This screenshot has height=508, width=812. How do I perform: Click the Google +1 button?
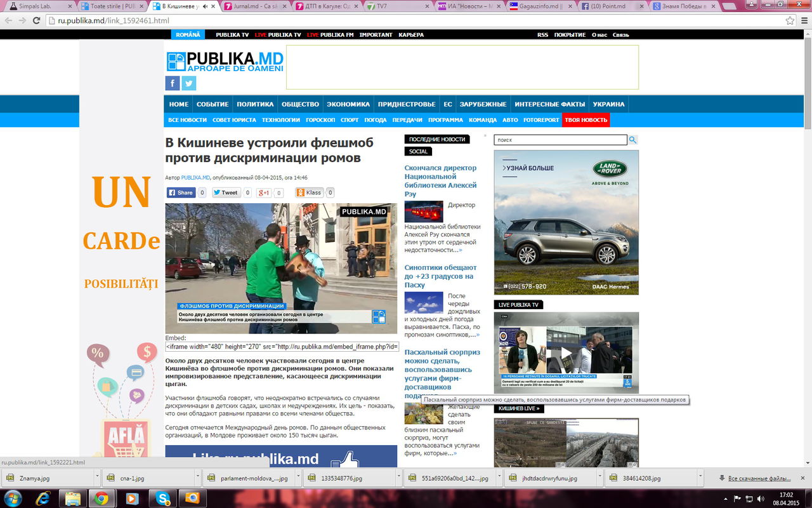264,192
